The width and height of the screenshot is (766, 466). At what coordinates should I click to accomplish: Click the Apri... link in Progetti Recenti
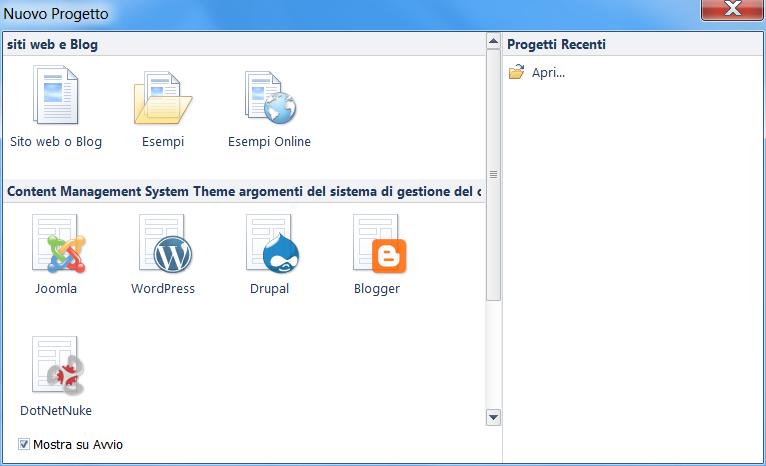point(548,73)
